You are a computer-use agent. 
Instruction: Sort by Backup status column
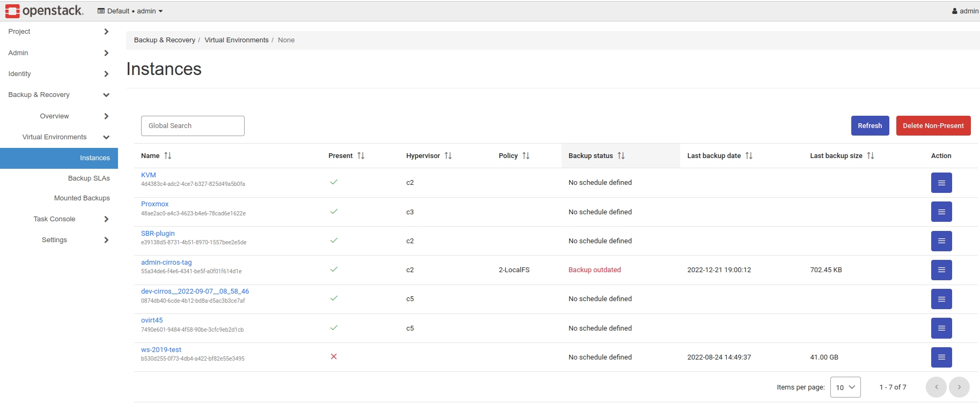pos(621,156)
